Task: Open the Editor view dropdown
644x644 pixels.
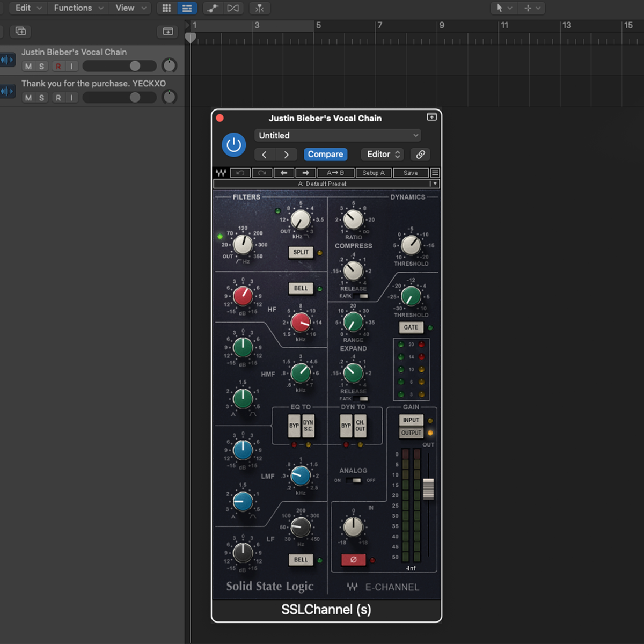Action: [383, 155]
